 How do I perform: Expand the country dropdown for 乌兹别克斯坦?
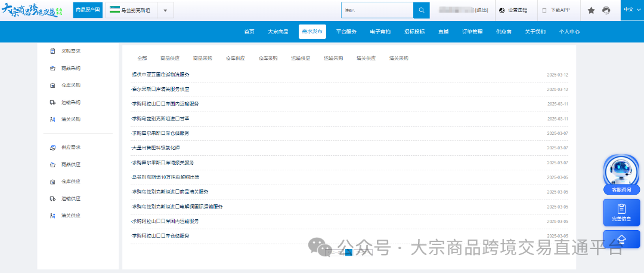[165, 10]
